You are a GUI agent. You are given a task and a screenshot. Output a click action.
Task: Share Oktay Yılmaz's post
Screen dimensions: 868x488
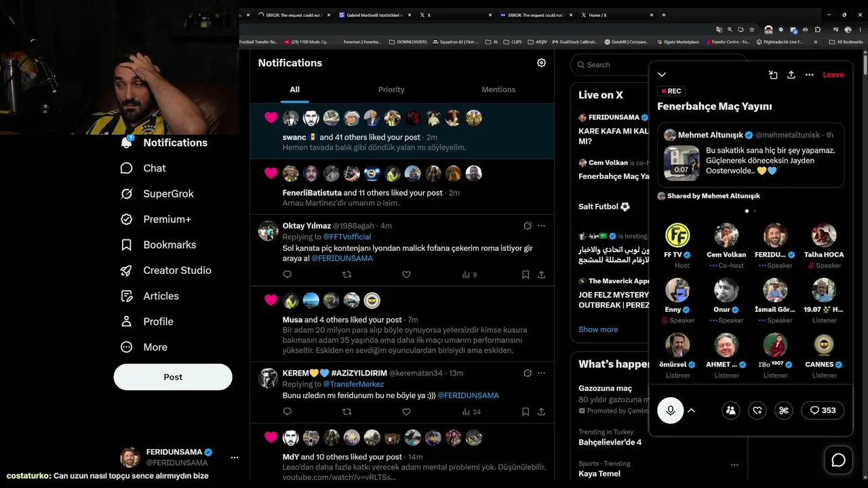click(541, 274)
